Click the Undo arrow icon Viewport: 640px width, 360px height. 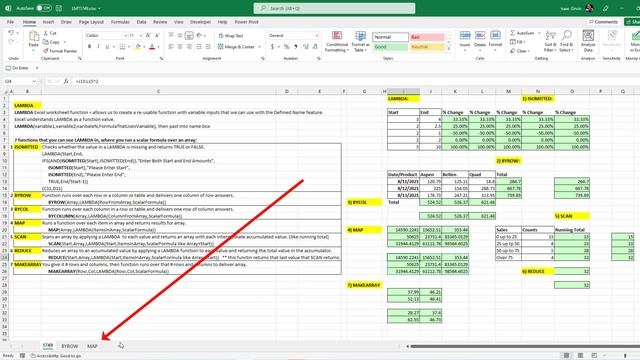pos(11,33)
